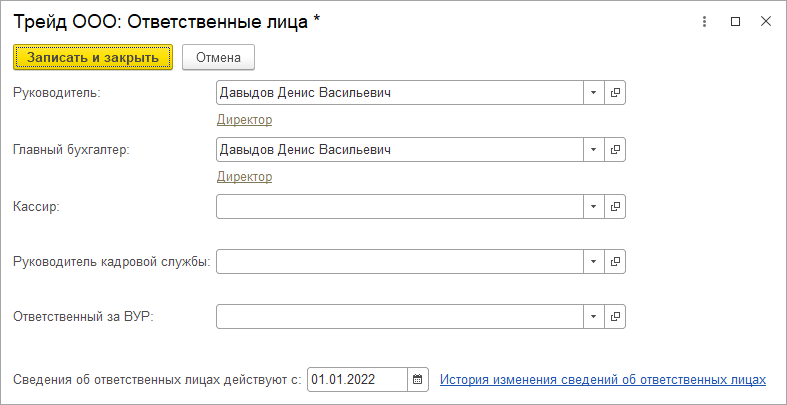Open the Кассир selection form icon
This screenshot has height=405, width=787.
coord(616,206)
